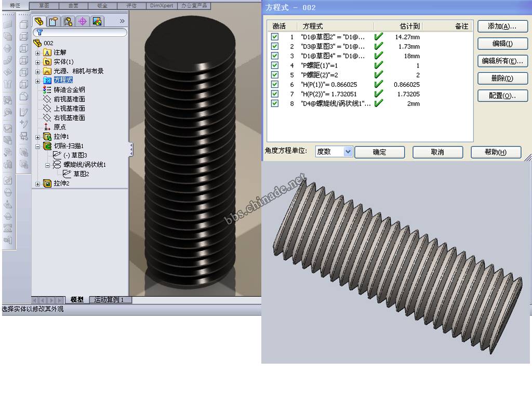Screen dimensions: 532x399
Task: Click the 拉伸1 extrude feature icon
Action: [x=47, y=137]
